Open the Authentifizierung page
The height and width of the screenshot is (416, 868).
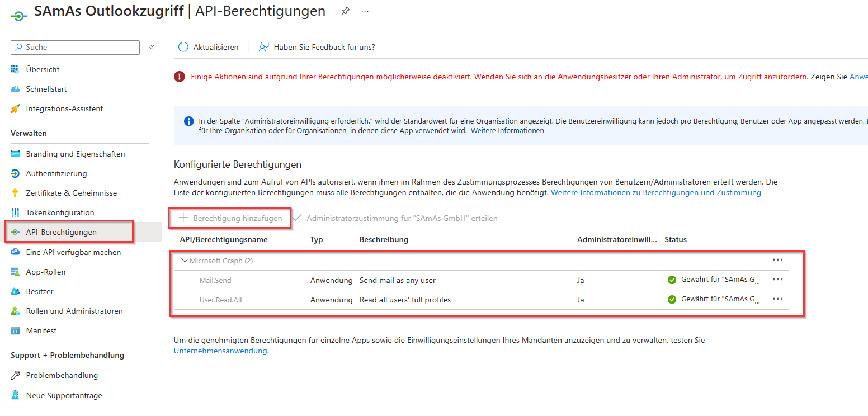(56, 173)
